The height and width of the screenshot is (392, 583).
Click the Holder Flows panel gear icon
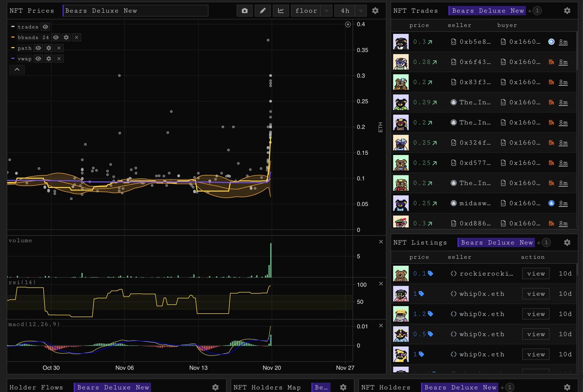coord(215,387)
